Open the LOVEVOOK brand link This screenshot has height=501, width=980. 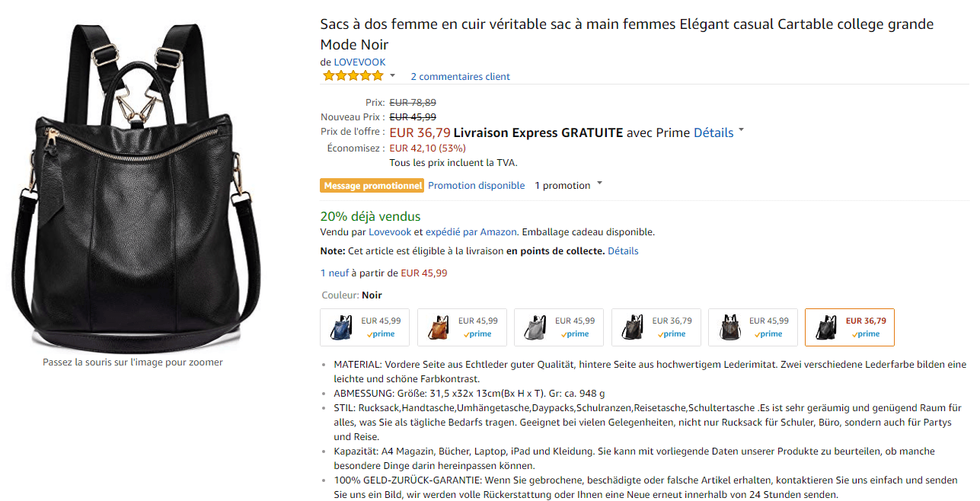(x=359, y=62)
